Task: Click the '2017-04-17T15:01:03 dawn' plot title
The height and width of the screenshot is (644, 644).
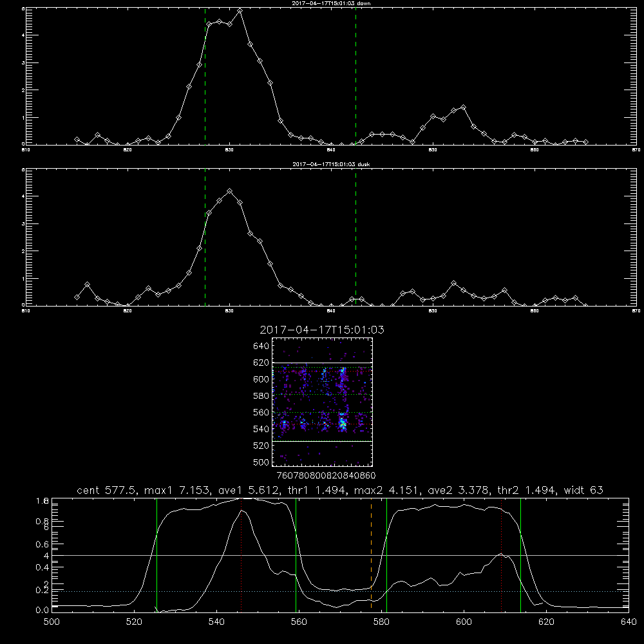Action: click(x=332, y=3)
